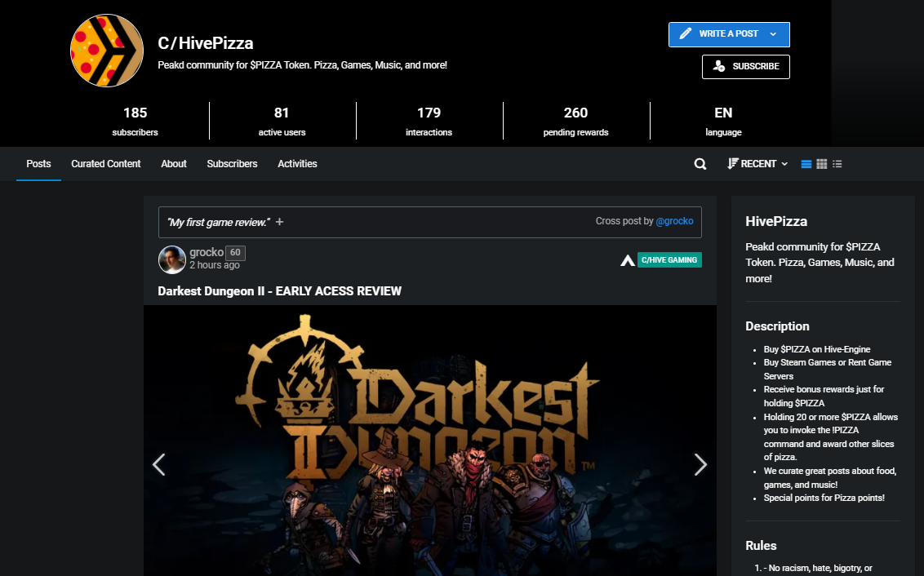Click 'Special points for Pizza points!' bullet
Viewport: 924px width, 576px height.
point(824,498)
